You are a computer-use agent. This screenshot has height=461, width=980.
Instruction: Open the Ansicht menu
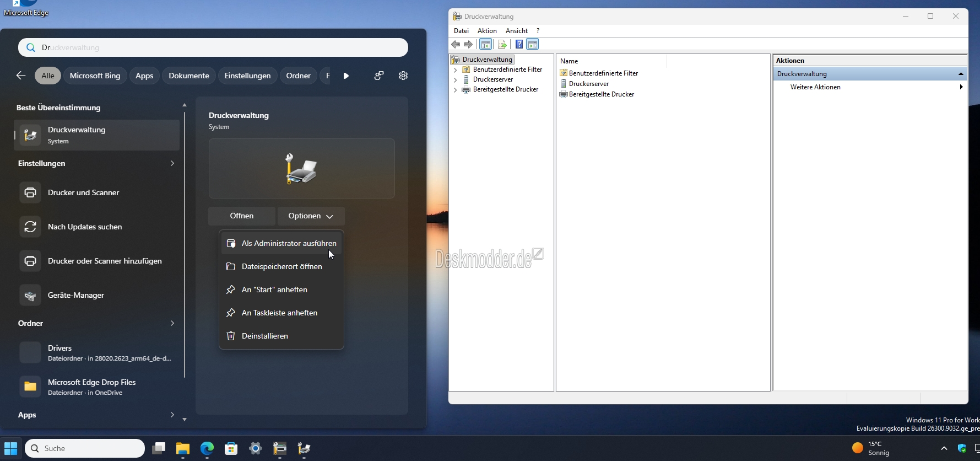[x=517, y=31]
